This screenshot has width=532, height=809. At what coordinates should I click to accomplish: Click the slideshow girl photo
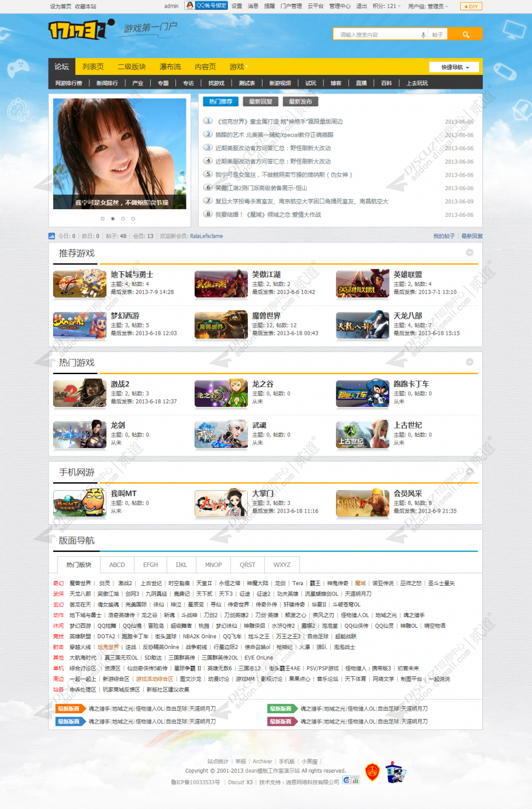120,153
